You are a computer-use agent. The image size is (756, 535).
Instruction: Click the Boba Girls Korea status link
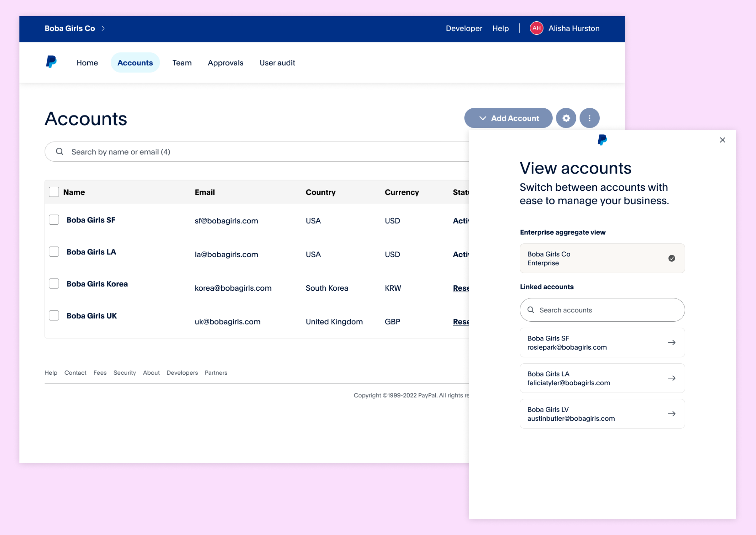(x=461, y=288)
